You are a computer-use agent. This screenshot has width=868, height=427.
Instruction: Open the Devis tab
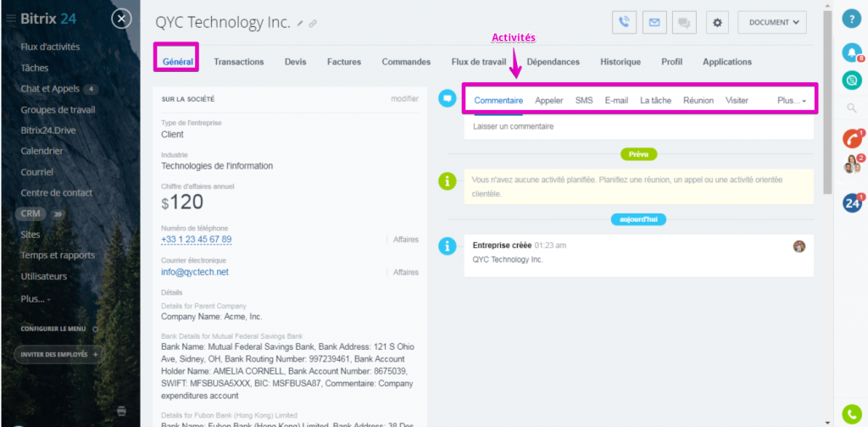tap(295, 62)
